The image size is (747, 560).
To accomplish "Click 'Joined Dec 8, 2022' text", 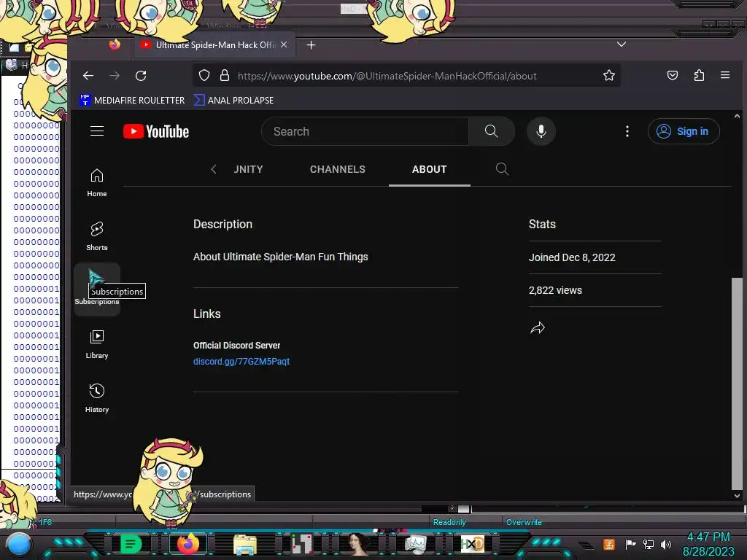I will pos(572,257).
